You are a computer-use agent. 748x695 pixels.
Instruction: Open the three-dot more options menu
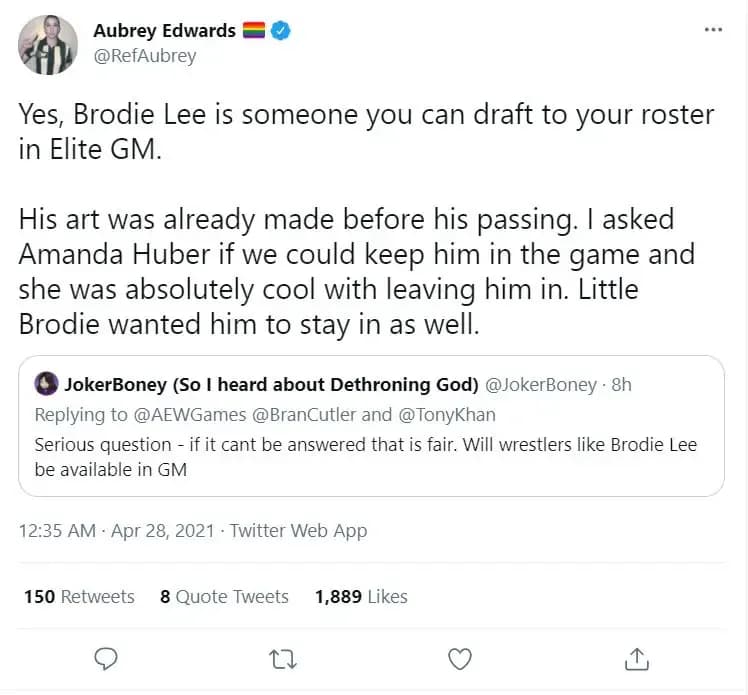coord(713,30)
